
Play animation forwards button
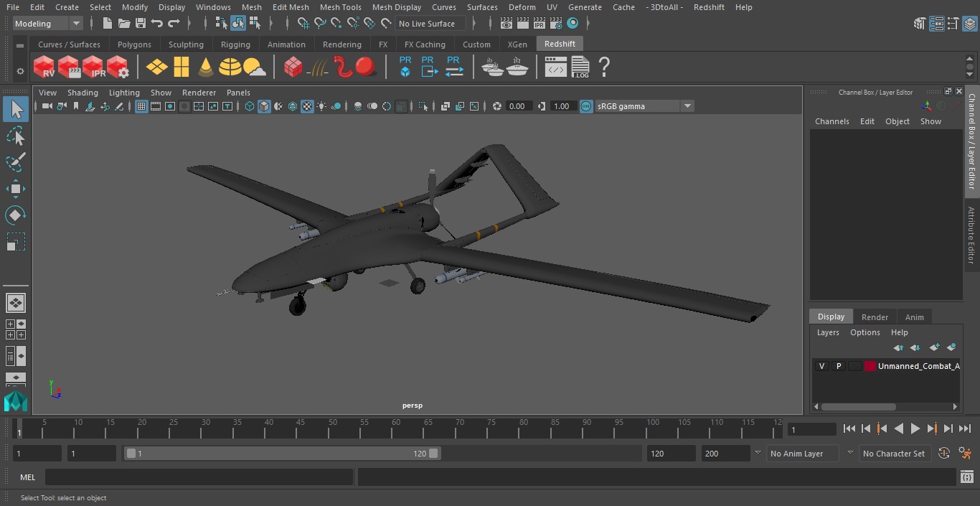[x=915, y=428]
